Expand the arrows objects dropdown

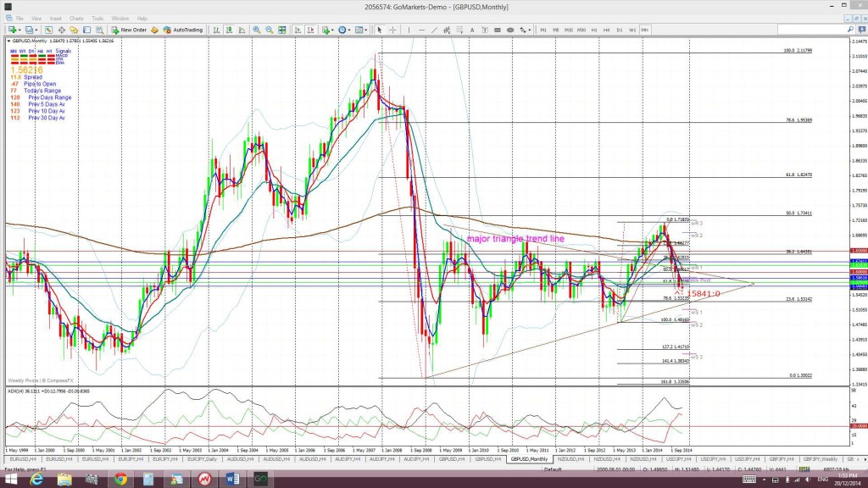[x=530, y=30]
